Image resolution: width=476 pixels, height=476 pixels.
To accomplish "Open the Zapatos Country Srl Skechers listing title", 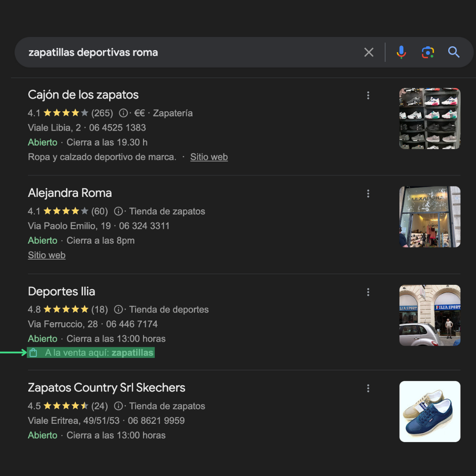I will pyautogui.click(x=106, y=388).
